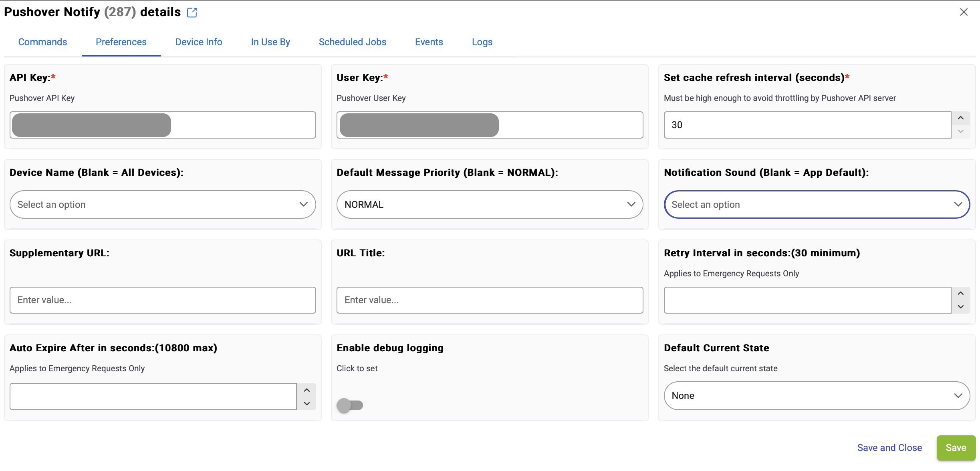Click Save and Close
Image resolution: width=980 pixels, height=471 pixels.
point(889,448)
